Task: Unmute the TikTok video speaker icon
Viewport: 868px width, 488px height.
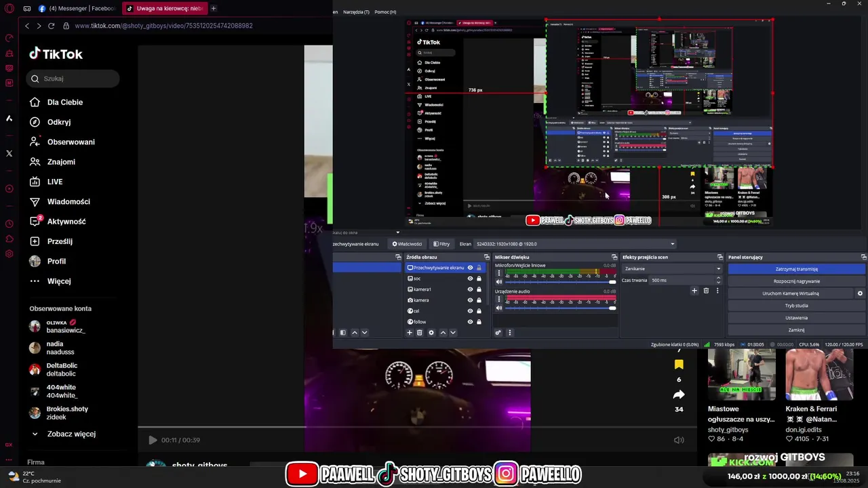Action: [679, 440]
